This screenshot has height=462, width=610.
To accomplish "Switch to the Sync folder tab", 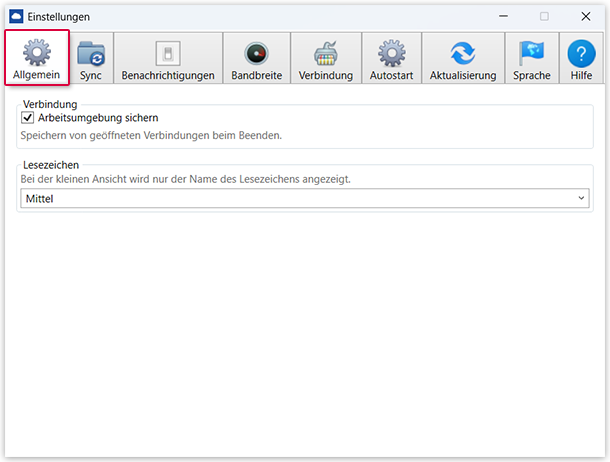I will click(x=91, y=58).
